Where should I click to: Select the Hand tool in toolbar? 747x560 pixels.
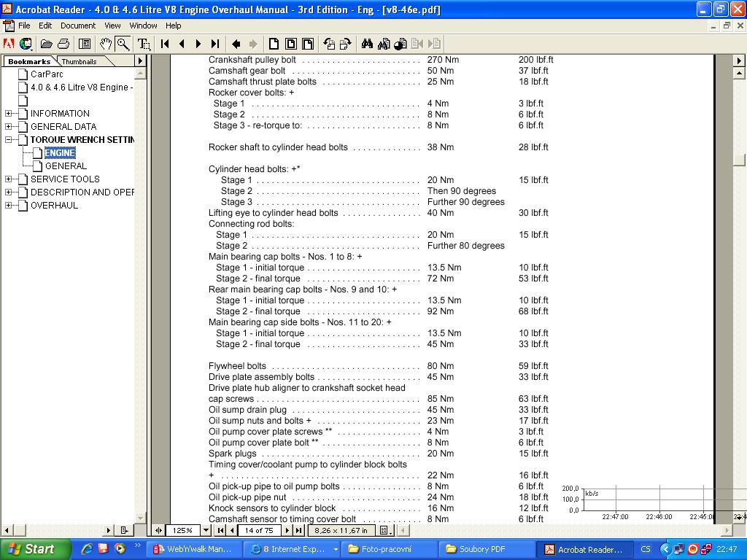107,44
